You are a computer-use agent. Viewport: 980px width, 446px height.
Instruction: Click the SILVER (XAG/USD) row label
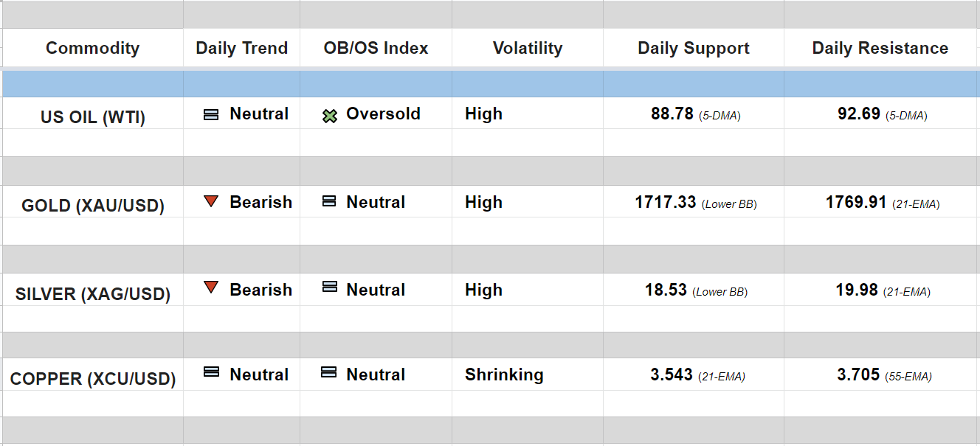[x=92, y=294]
